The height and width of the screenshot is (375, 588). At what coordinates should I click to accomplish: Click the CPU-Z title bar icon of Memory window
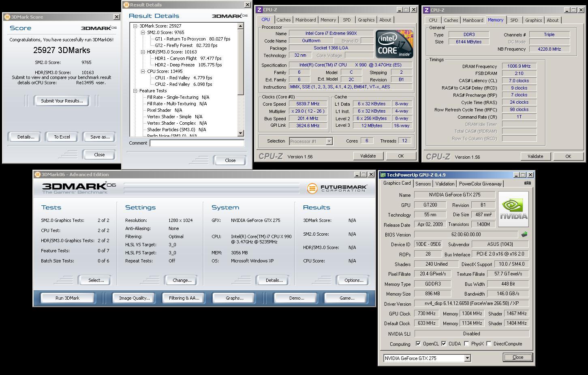point(427,10)
